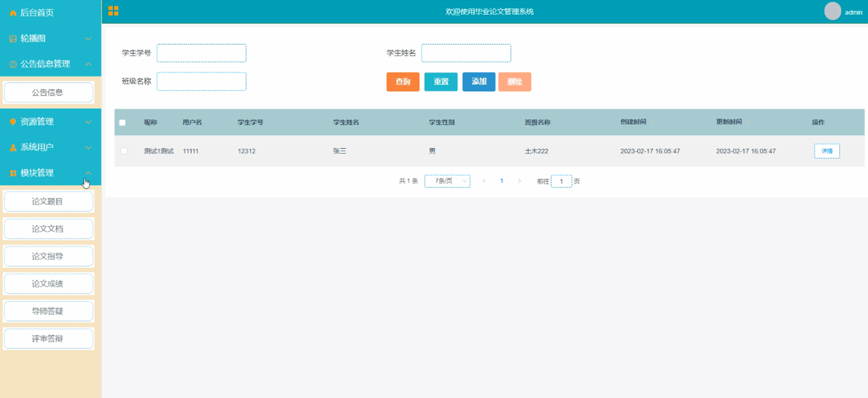Go to previous page arrow
This screenshot has height=398, width=868.
tap(484, 181)
